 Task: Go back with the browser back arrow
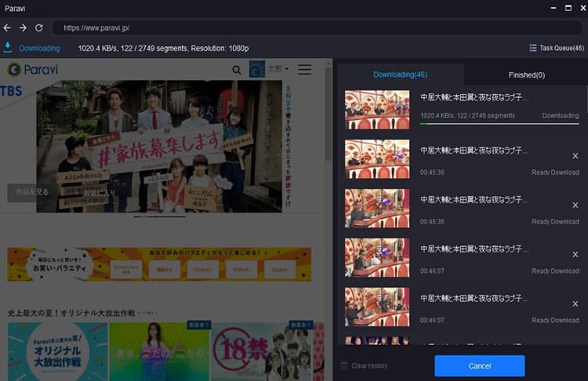[7, 27]
